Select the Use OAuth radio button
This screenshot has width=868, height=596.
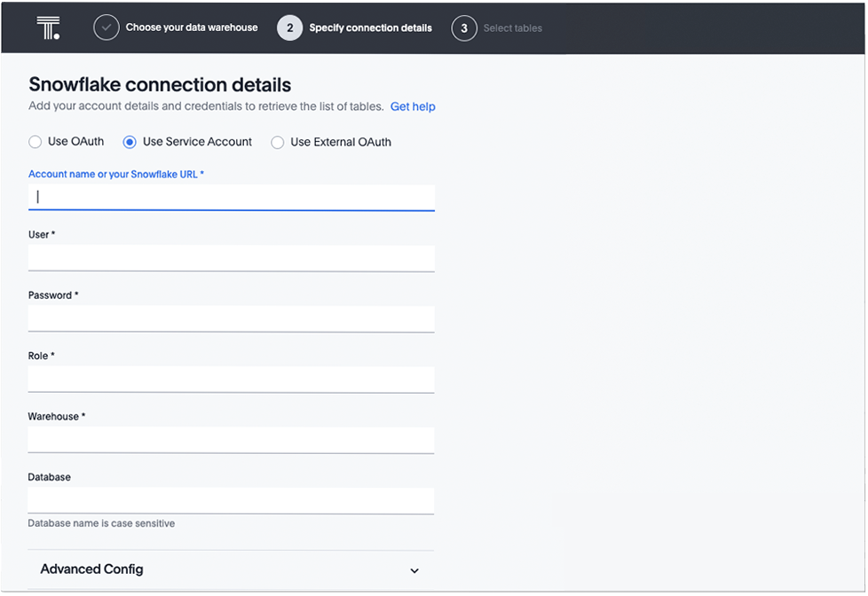[36, 142]
